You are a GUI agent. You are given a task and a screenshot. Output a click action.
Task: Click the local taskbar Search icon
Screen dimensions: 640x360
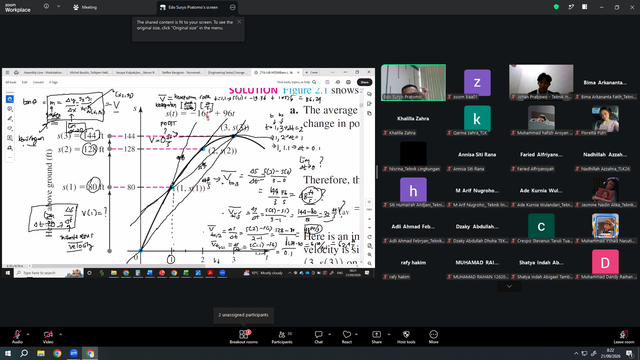pos(24,353)
